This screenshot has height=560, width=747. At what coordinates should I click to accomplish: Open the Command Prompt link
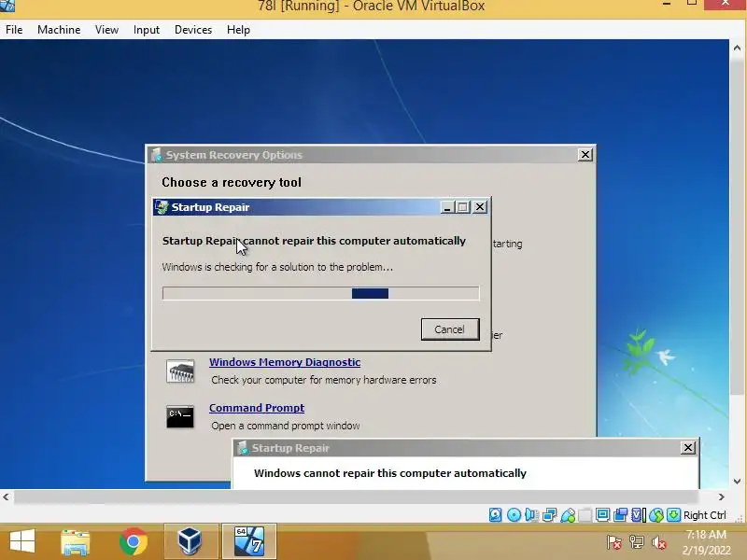coord(257,408)
